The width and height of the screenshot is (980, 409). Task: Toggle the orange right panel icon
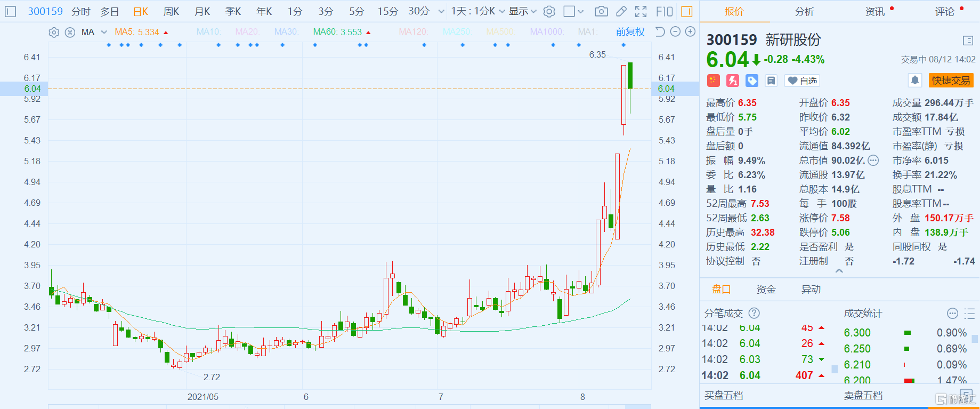(687, 11)
